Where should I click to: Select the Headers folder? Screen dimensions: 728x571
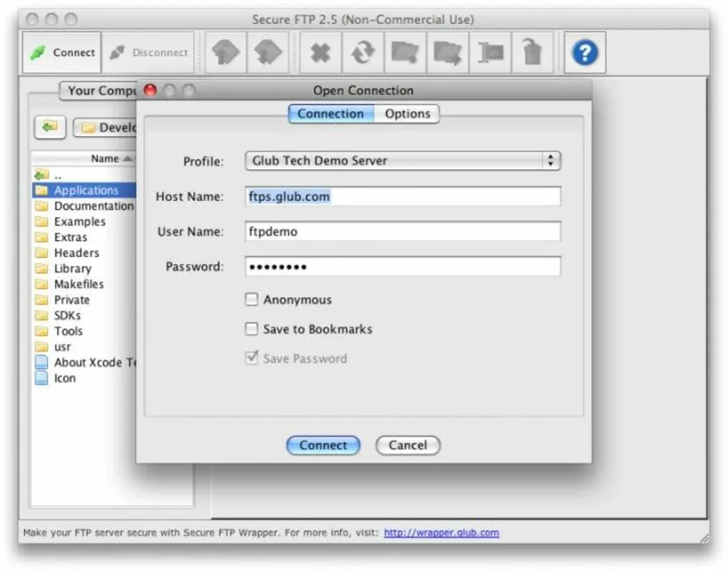tap(84, 253)
